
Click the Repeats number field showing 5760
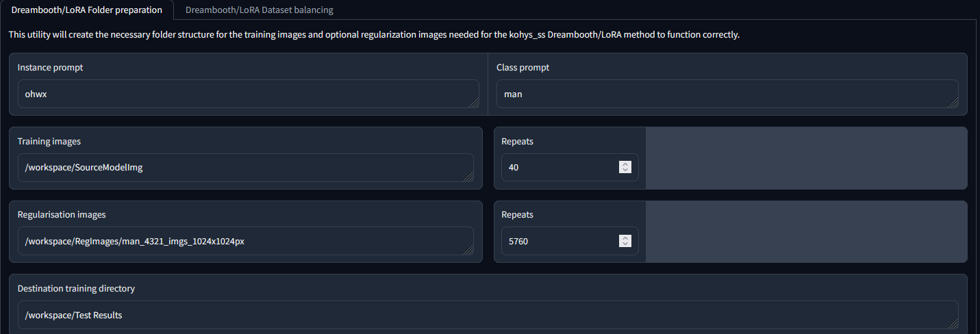[x=558, y=241]
